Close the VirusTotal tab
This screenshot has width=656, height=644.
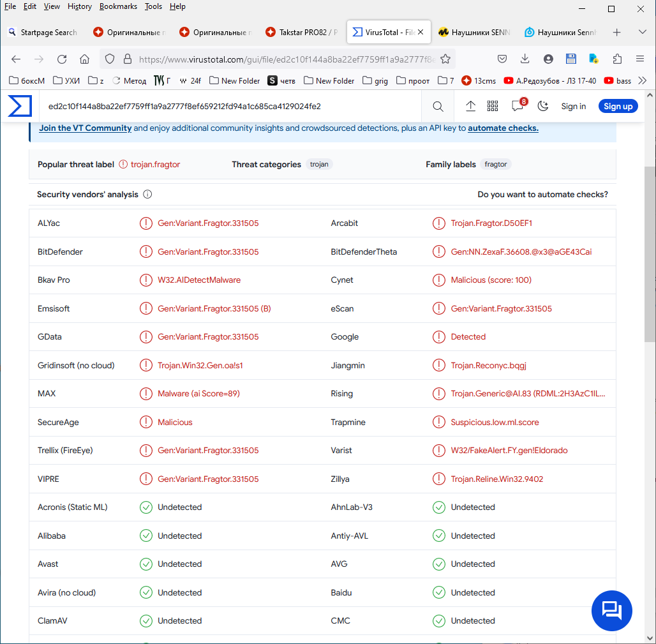(421, 32)
